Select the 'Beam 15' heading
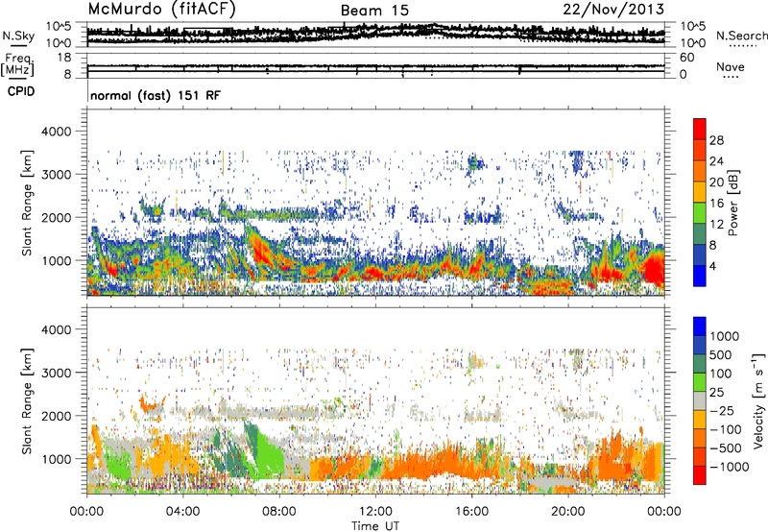768x532 pixels. pyautogui.click(x=374, y=11)
